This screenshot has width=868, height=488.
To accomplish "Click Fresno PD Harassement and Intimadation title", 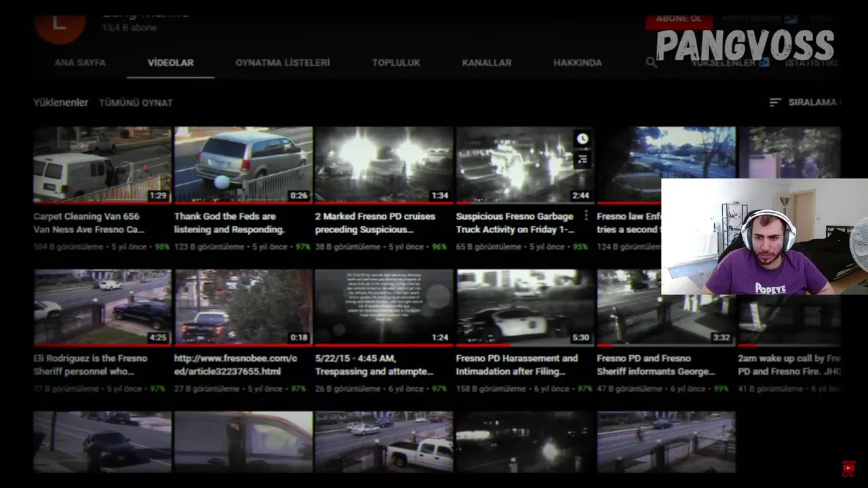I will click(x=517, y=365).
